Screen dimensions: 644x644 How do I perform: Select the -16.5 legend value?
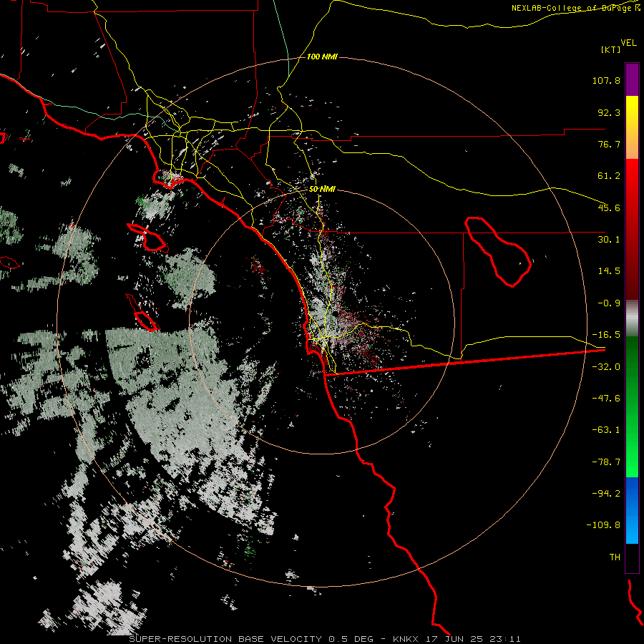pos(606,335)
